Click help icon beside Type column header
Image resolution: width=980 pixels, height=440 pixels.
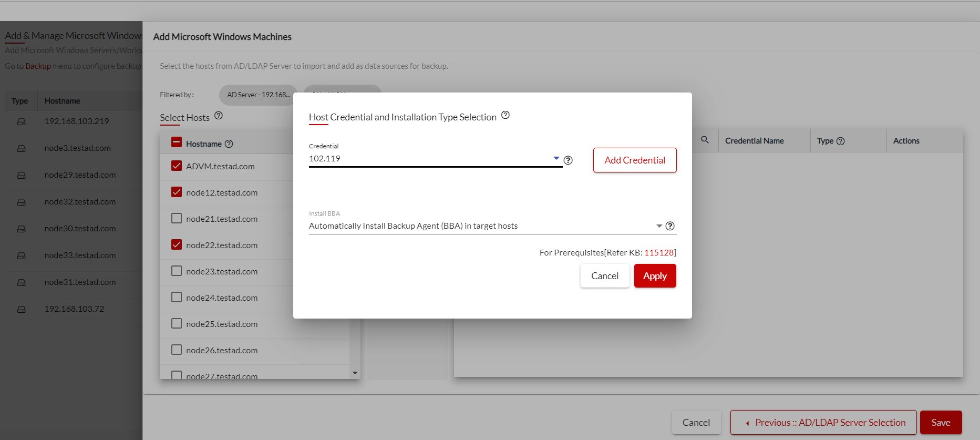pyautogui.click(x=841, y=141)
